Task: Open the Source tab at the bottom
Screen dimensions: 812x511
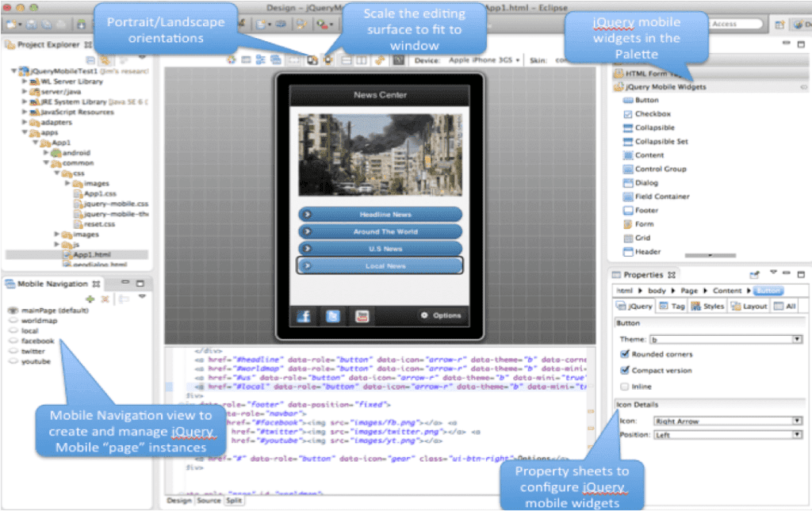Action: click(209, 501)
